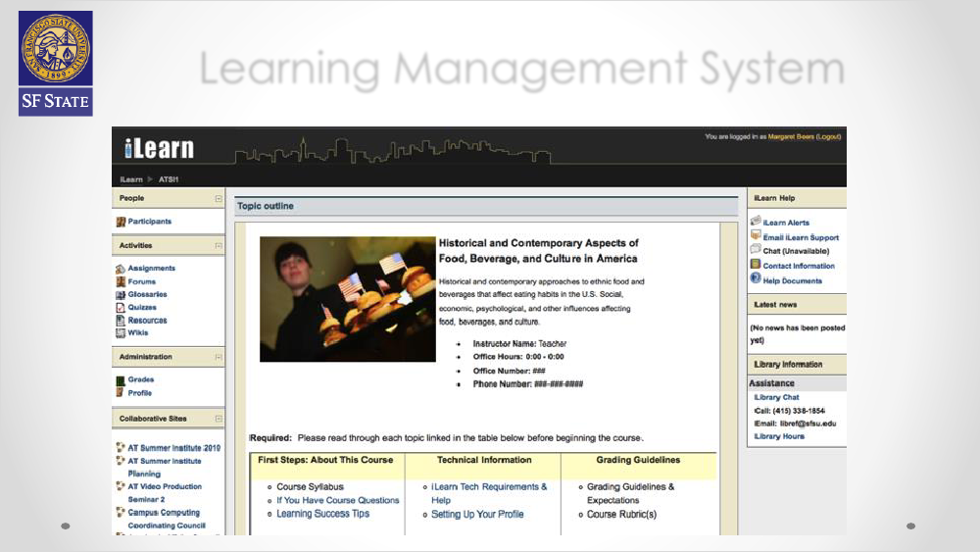Collapse the People block
The image size is (980, 552).
(219, 199)
